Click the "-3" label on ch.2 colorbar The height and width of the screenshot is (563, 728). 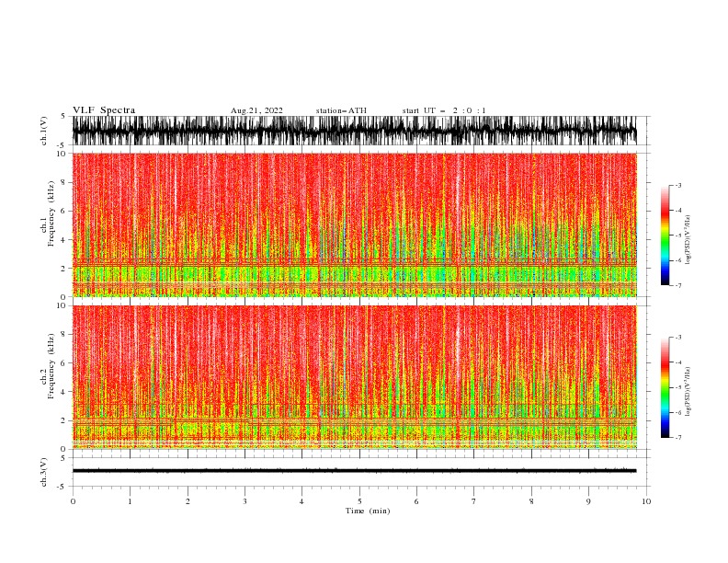tap(677, 338)
